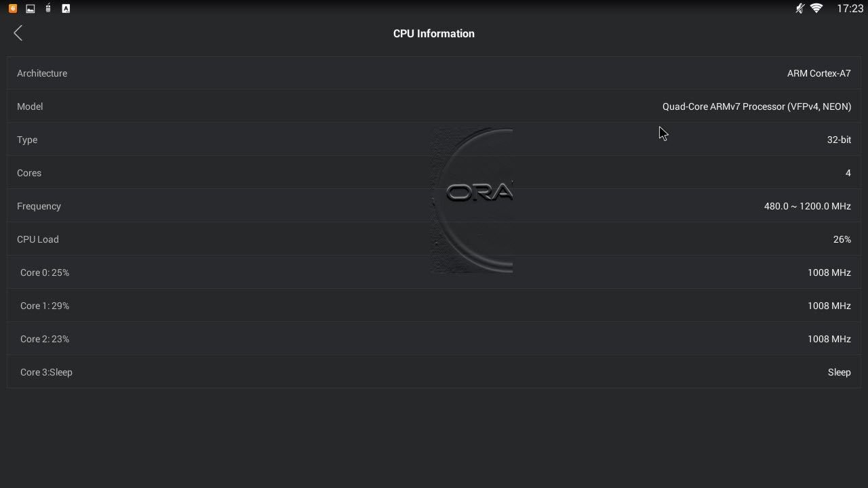Image resolution: width=868 pixels, height=488 pixels.
Task: Tap the Core 0: 25% entry
Action: [434, 272]
